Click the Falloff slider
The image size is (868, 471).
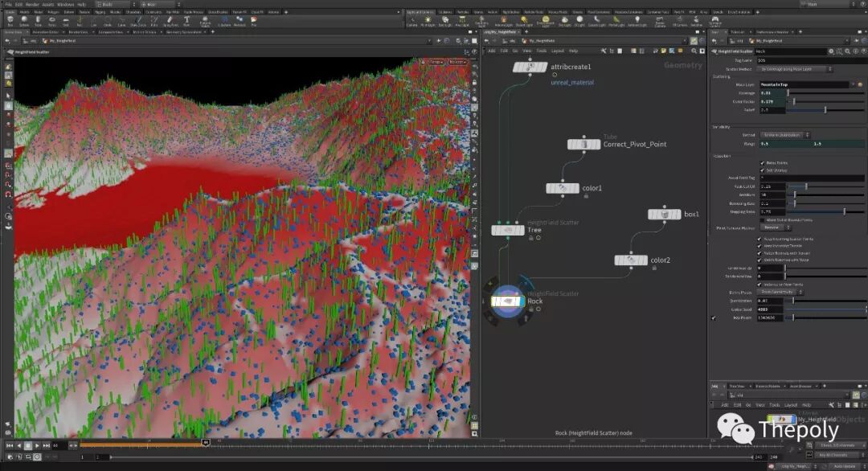825,110
